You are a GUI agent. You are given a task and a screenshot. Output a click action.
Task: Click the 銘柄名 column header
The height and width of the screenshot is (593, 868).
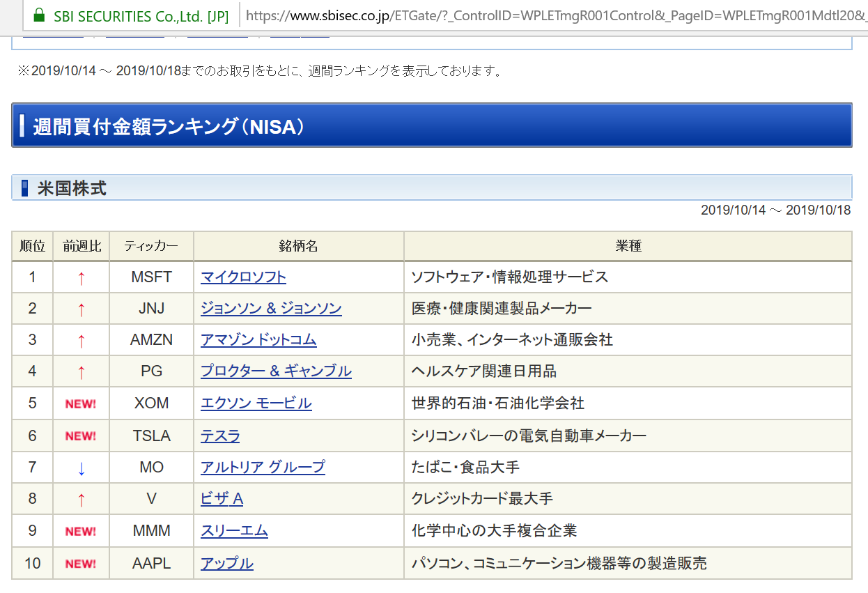point(299,246)
